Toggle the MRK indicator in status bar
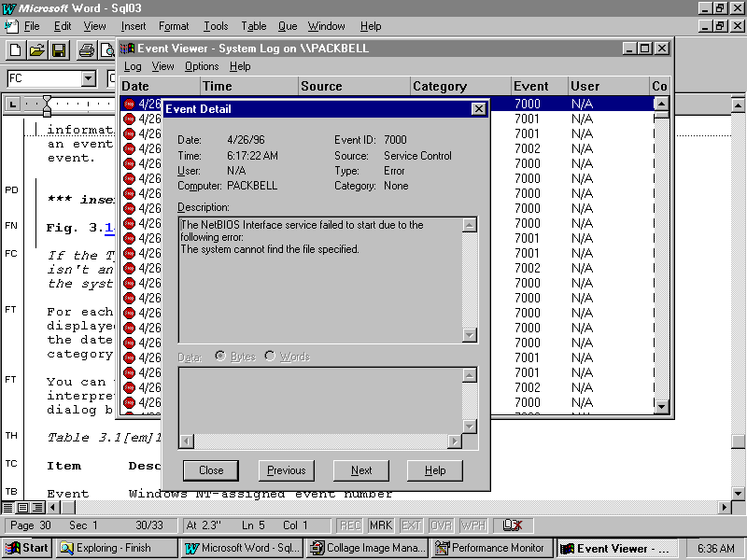Viewport: 747px width, 560px height. pos(380,525)
